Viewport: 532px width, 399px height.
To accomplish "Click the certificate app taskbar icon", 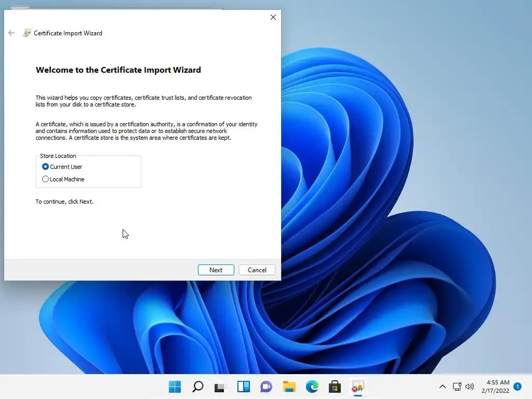I will [357, 387].
